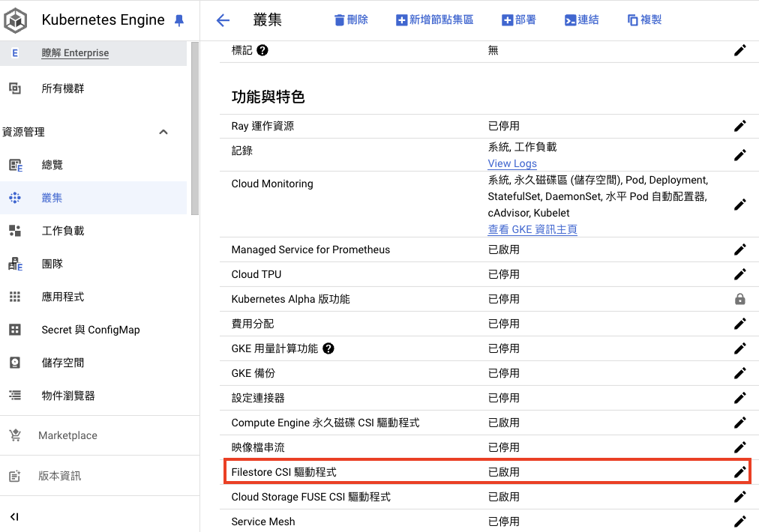Click the 應用程式 grid icon
The height and width of the screenshot is (532, 759).
(x=15, y=297)
